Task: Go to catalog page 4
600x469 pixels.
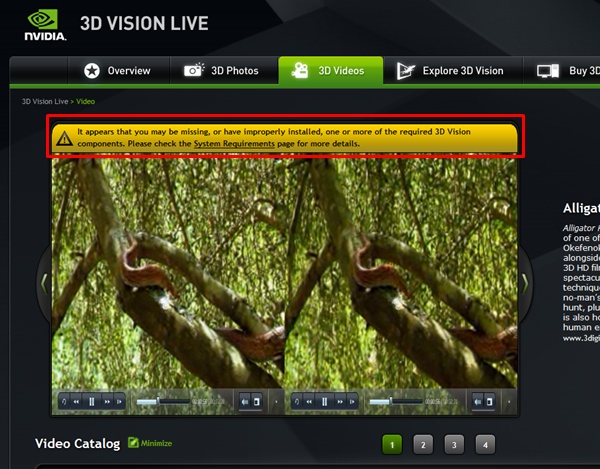Action: tap(485, 445)
